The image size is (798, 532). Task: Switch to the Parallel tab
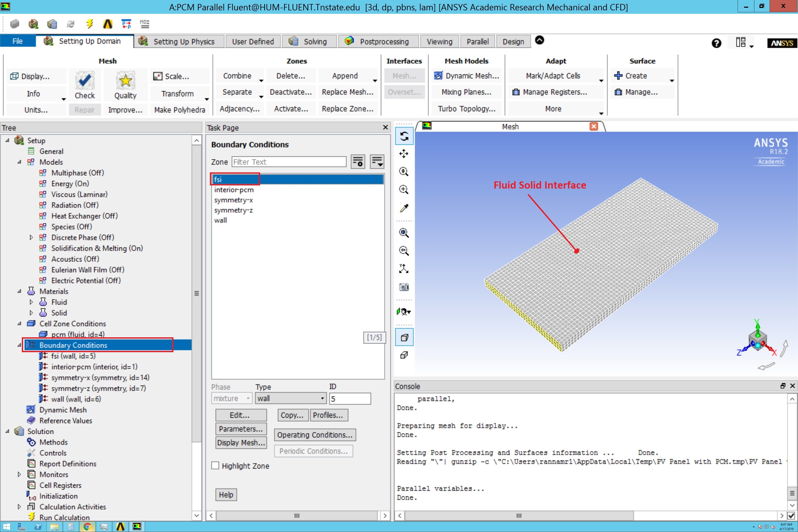[477, 41]
